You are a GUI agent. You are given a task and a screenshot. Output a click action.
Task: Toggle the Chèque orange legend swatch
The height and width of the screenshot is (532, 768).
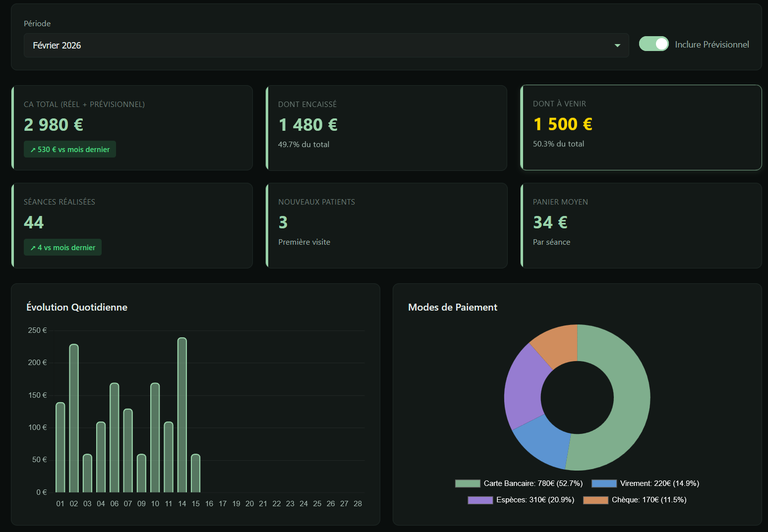pos(595,500)
